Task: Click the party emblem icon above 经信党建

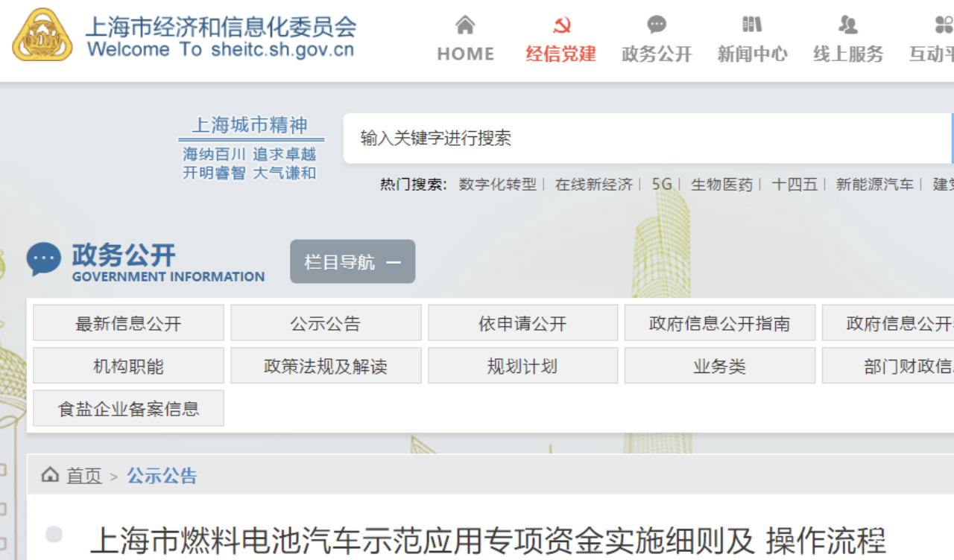Action: 561,25
